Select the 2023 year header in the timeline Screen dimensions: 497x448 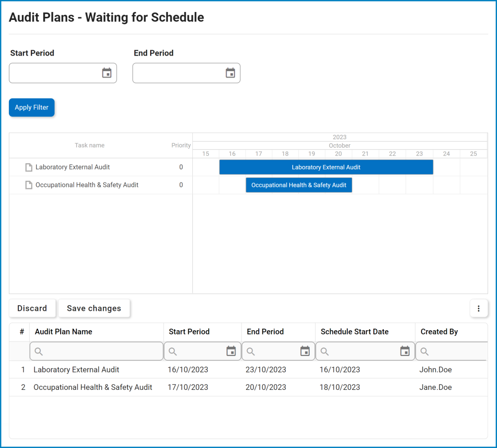tap(339, 137)
